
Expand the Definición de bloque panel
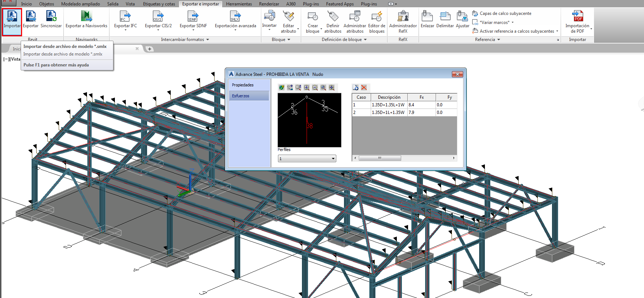point(344,40)
